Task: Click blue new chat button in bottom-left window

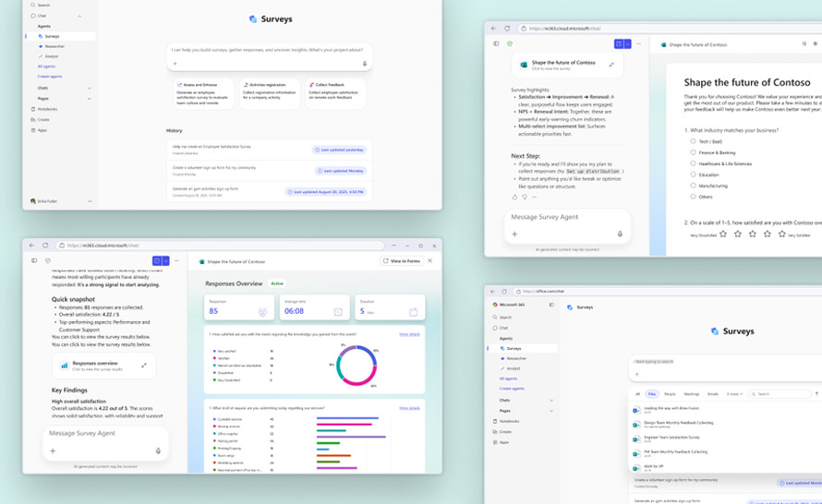Action: (x=157, y=261)
